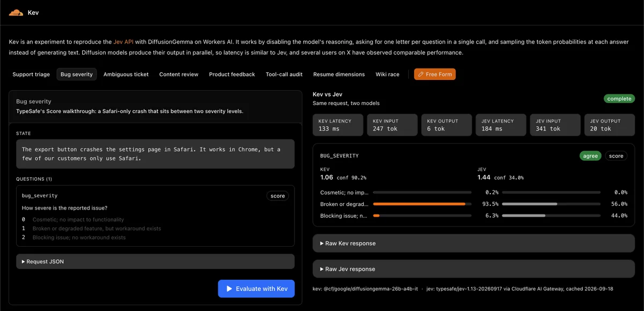The image size is (644, 311).
Task: Expand Raw Kev response
Action: (474, 243)
